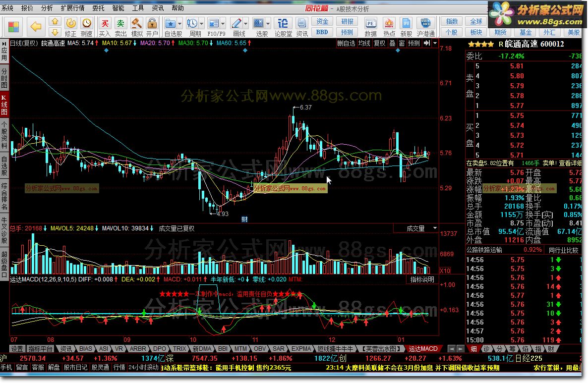Open the 选股 stock screener icon
Screen dimensions: 588x383
point(259,24)
